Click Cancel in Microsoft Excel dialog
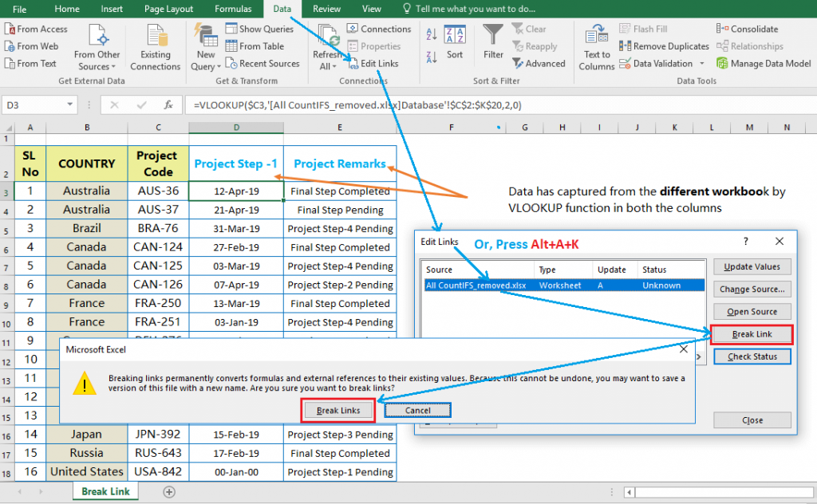Screen dimensions: 817x504 point(418,410)
